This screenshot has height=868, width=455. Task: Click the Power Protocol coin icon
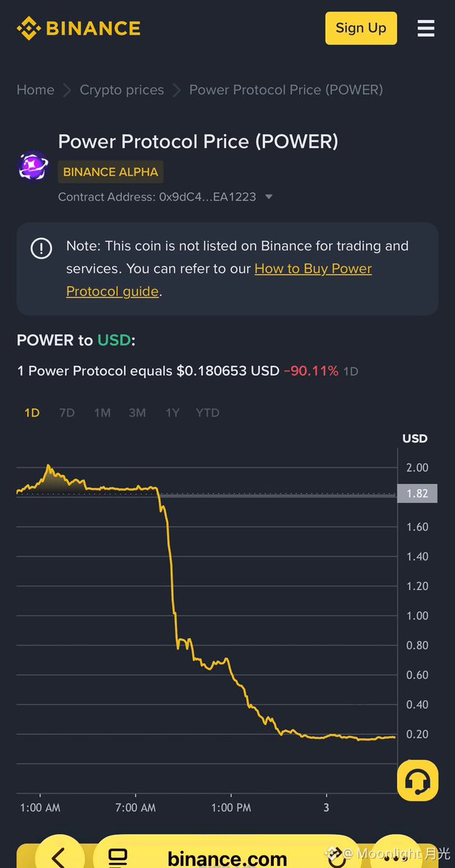point(33,167)
